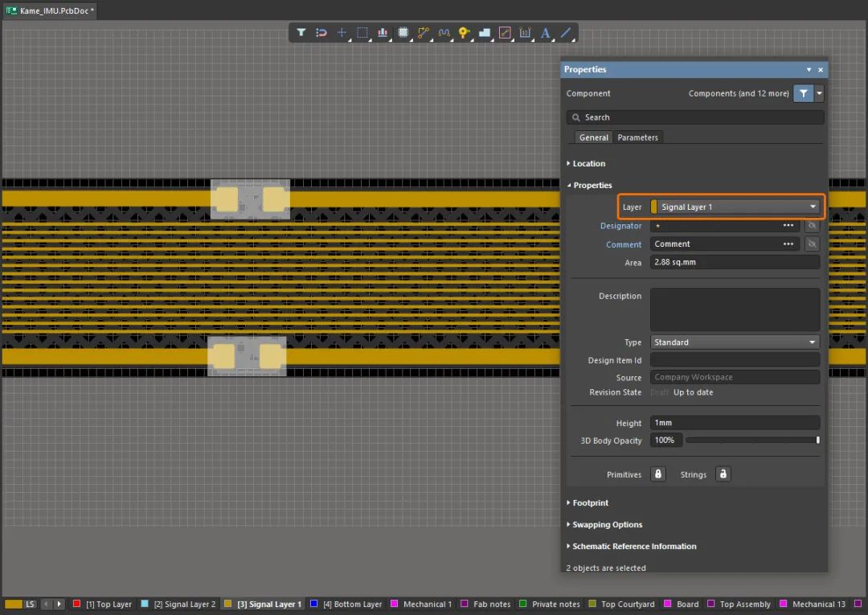Select the rectangle selection tool
Screen dimensions: 868x615
click(x=362, y=33)
